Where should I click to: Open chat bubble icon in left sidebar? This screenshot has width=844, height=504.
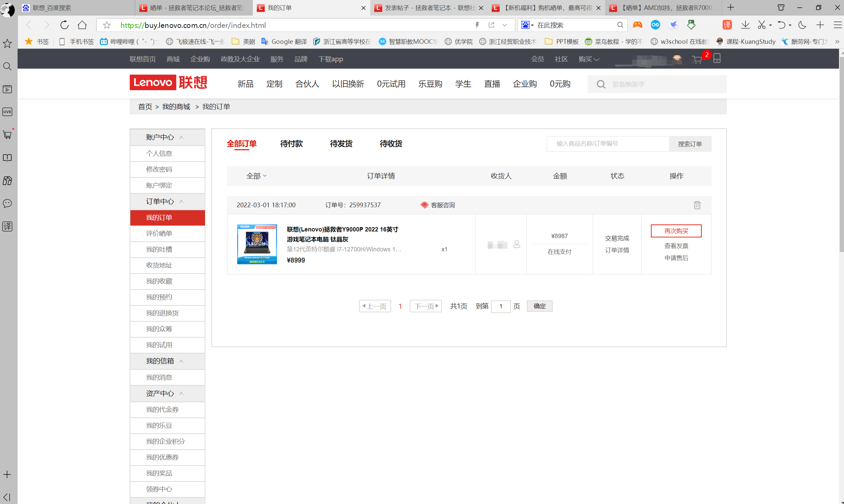pos(7,204)
